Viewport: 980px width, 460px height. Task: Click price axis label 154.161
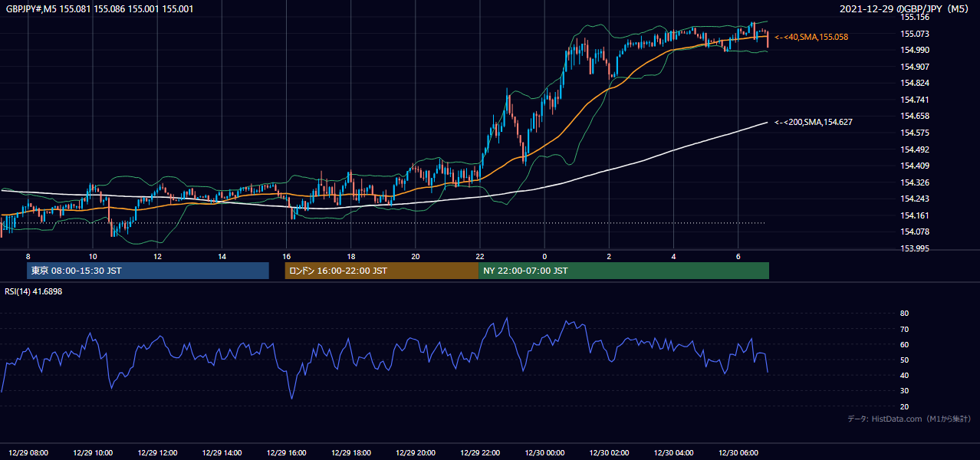click(x=916, y=215)
